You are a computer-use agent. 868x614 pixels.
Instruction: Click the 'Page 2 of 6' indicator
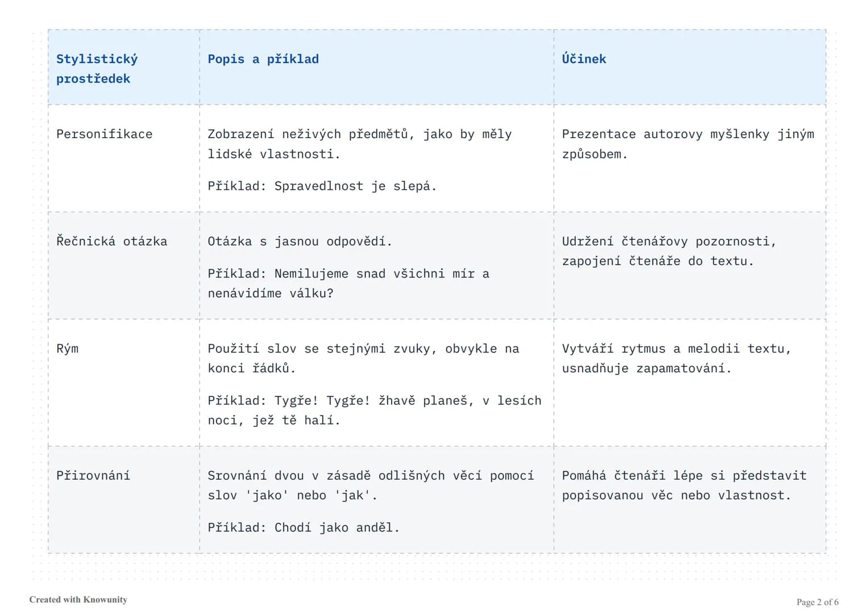pos(817,602)
